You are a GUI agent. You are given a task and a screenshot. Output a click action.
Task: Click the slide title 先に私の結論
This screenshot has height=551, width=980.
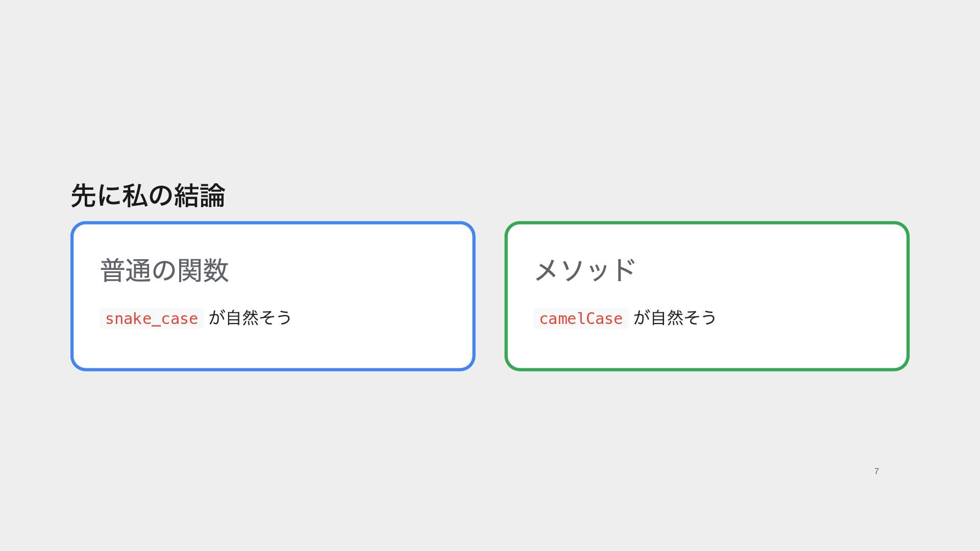click(148, 195)
